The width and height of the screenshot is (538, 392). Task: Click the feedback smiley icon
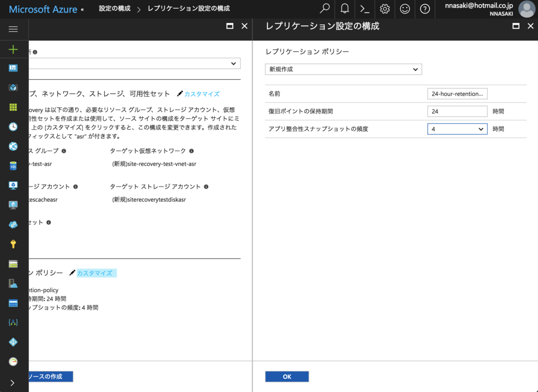coord(405,8)
